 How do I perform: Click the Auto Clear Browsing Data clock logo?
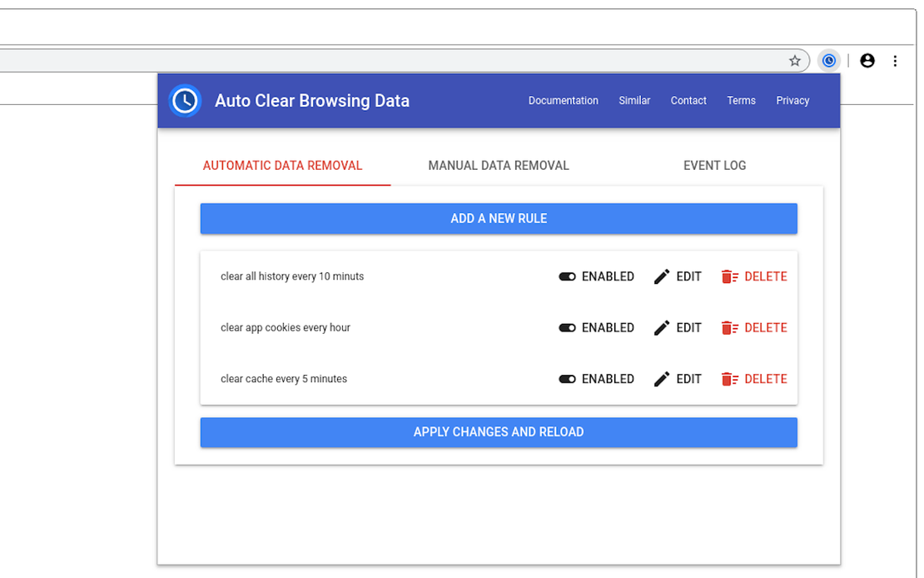(x=185, y=100)
